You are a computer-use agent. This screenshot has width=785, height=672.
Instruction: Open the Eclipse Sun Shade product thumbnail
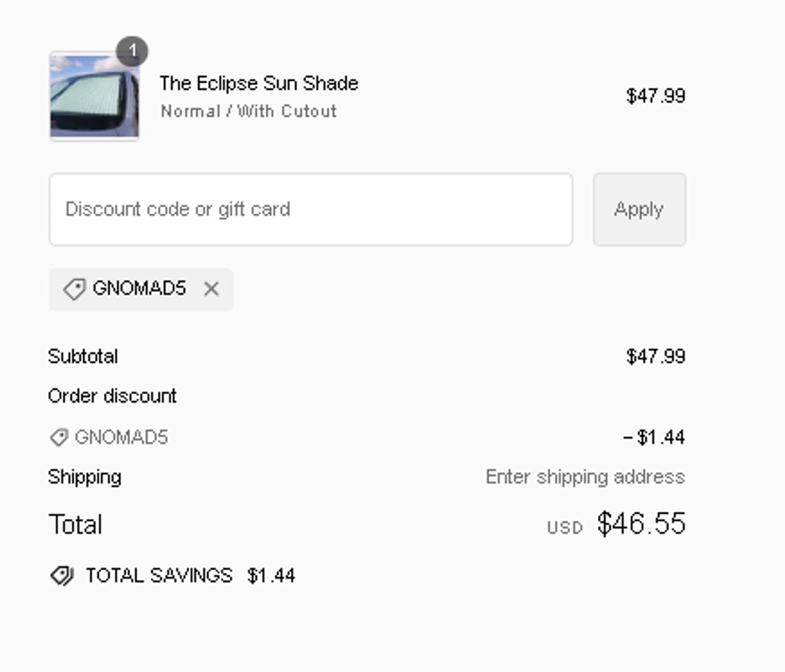coord(94,96)
